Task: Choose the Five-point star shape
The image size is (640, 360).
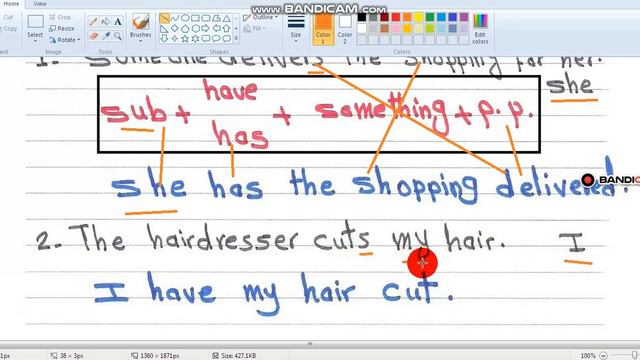Action: [x=185, y=38]
